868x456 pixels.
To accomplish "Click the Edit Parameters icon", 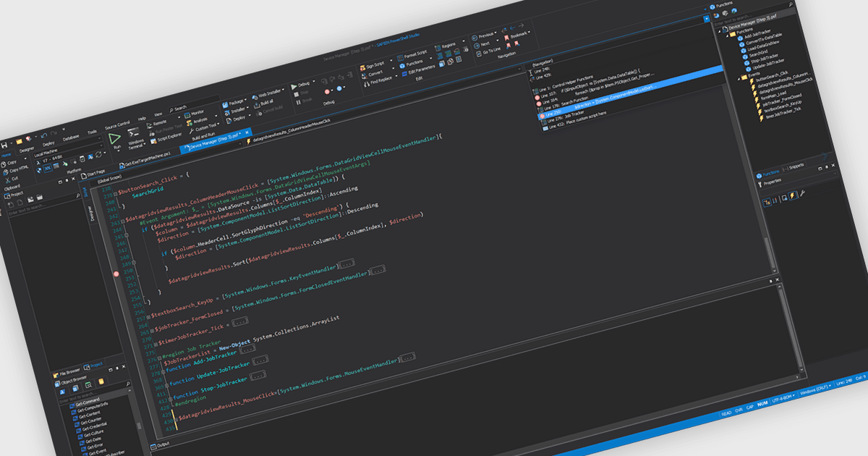I will click(404, 73).
